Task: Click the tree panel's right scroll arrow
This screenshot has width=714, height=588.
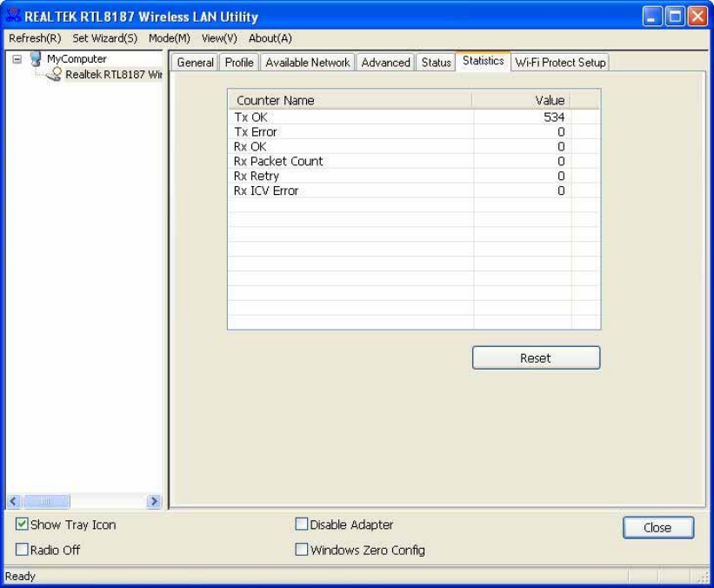Action: [154, 502]
